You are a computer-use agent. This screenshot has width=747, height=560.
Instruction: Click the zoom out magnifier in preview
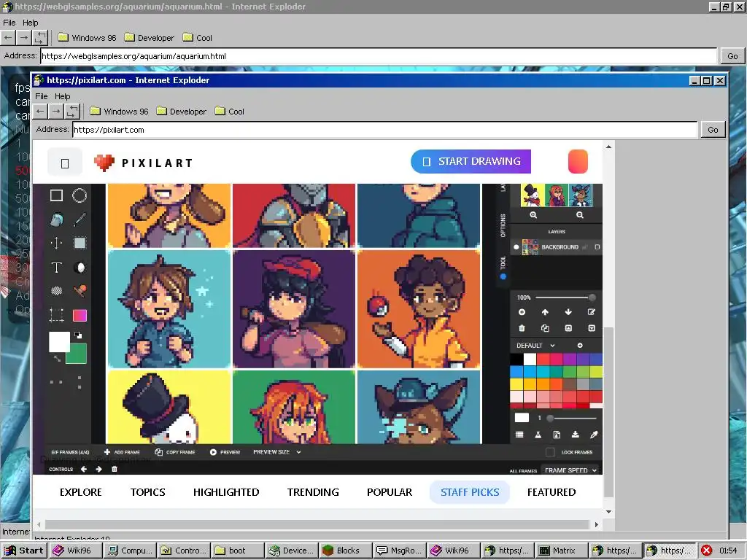(x=580, y=215)
